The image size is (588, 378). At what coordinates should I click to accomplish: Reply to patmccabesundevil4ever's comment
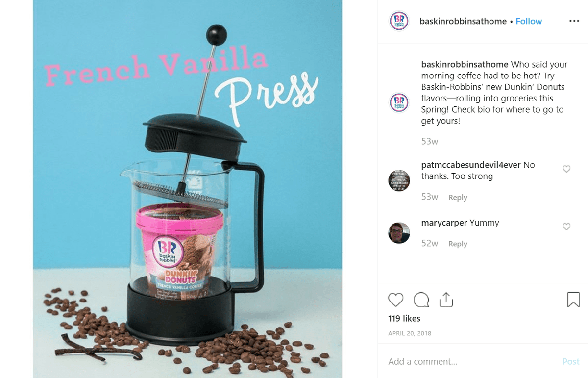(458, 197)
